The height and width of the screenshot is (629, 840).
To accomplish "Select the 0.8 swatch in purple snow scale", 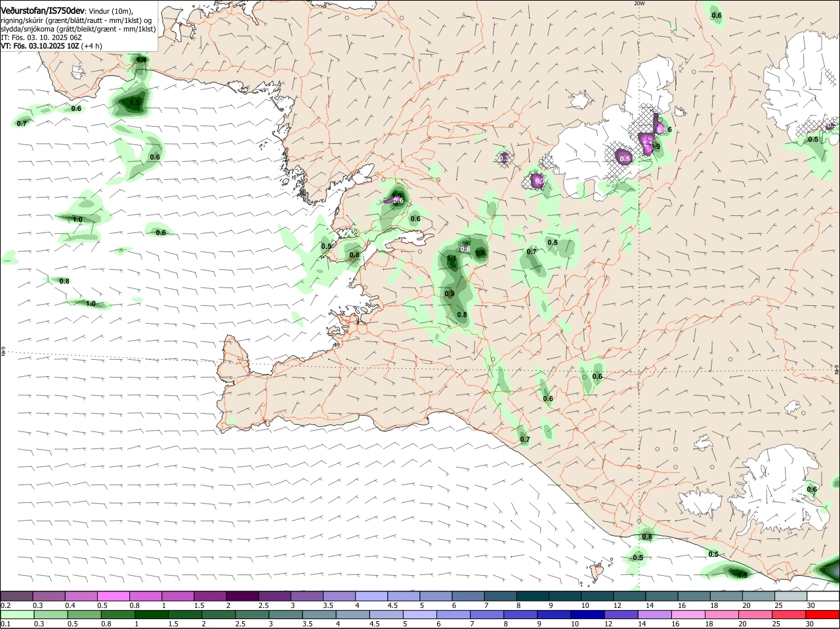I will click(x=146, y=596).
